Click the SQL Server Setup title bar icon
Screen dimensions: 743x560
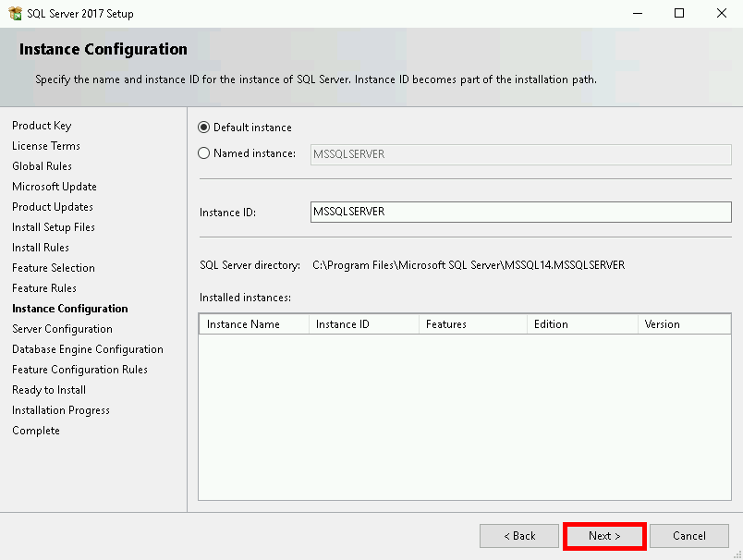(x=14, y=14)
